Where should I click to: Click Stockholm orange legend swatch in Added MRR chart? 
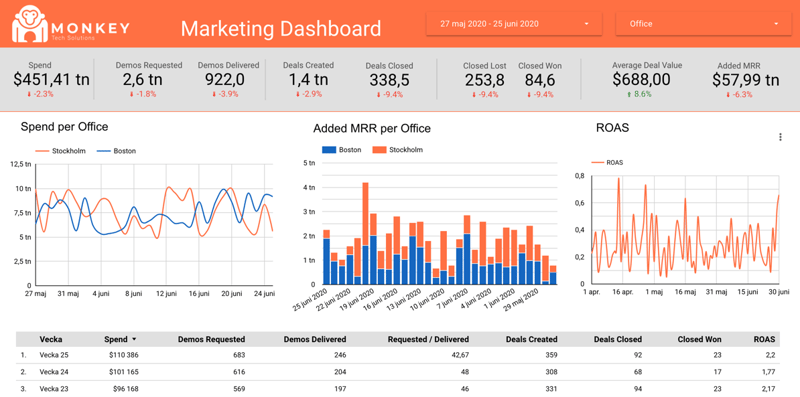click(x=379, y=150)
